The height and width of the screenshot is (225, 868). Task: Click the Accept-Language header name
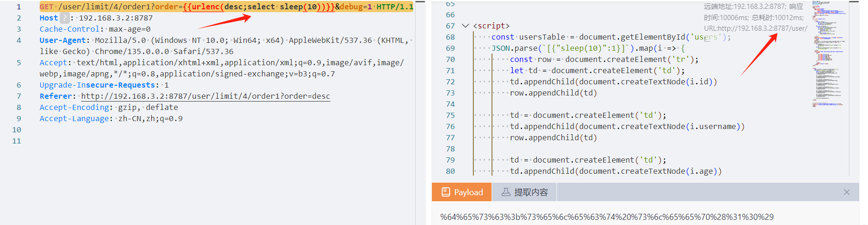coord(75,119)
